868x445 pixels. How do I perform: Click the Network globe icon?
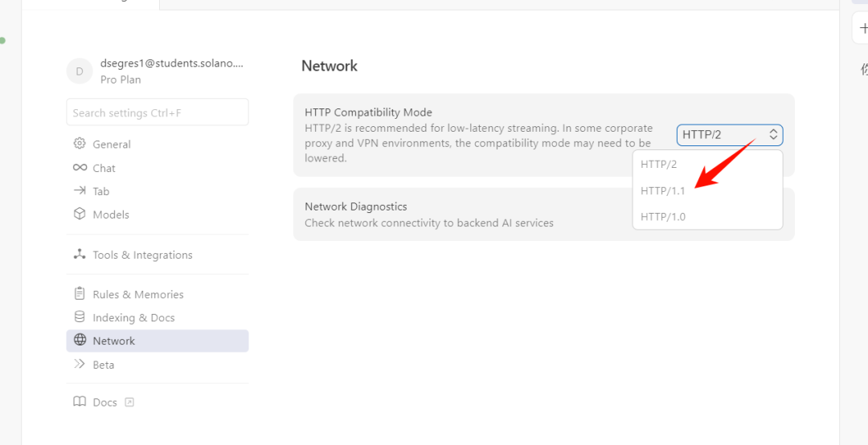tap(80, 341)
